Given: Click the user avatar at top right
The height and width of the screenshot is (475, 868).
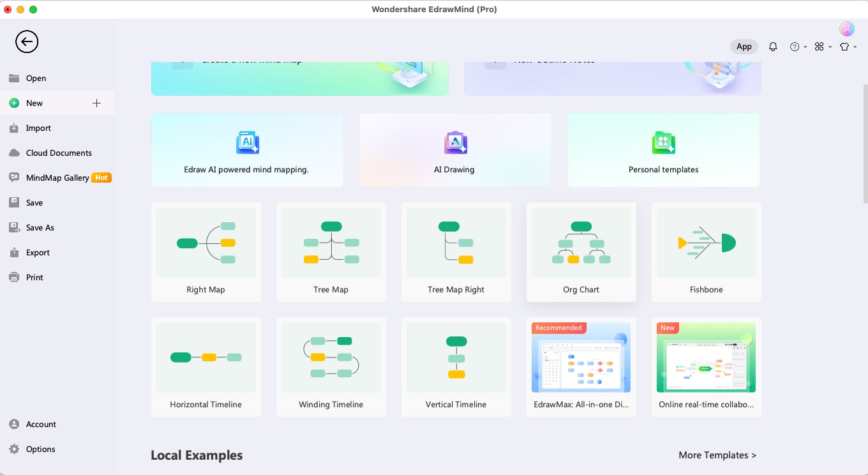Looking at the screenshot, I should 847,29.
